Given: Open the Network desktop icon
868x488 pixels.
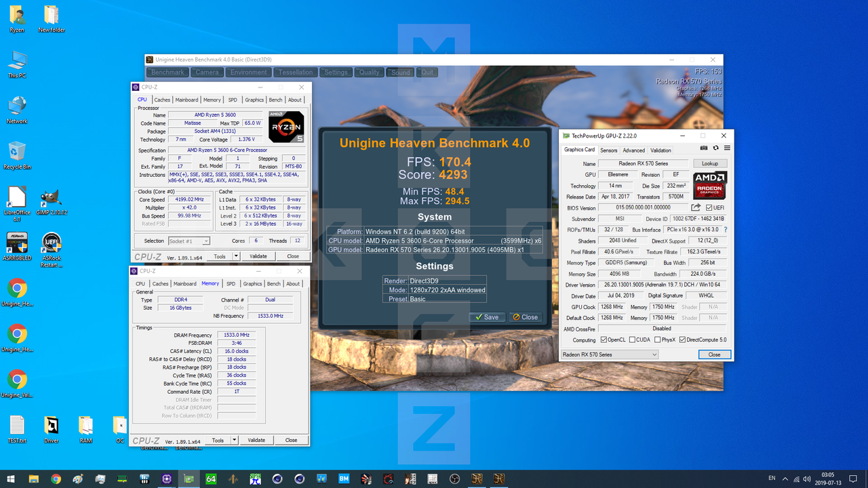Looking at the screenshot, I should pos(17,110).
